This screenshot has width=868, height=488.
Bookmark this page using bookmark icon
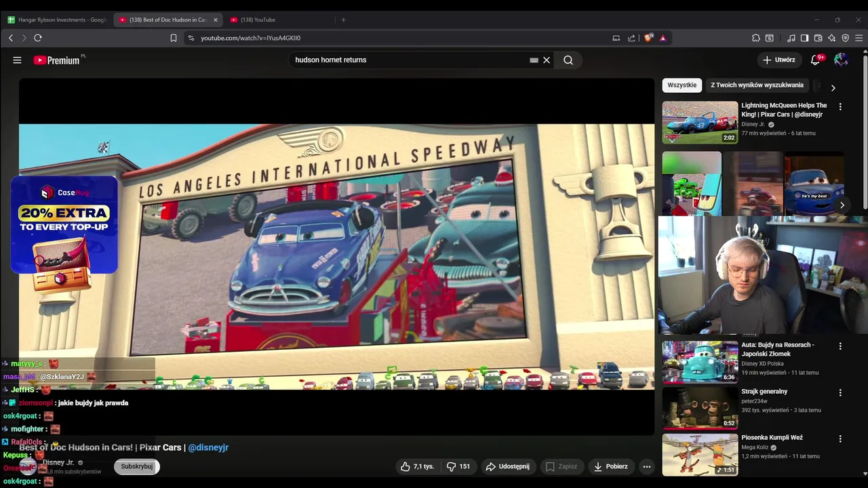pyautogui.click(x=174, y=38)
